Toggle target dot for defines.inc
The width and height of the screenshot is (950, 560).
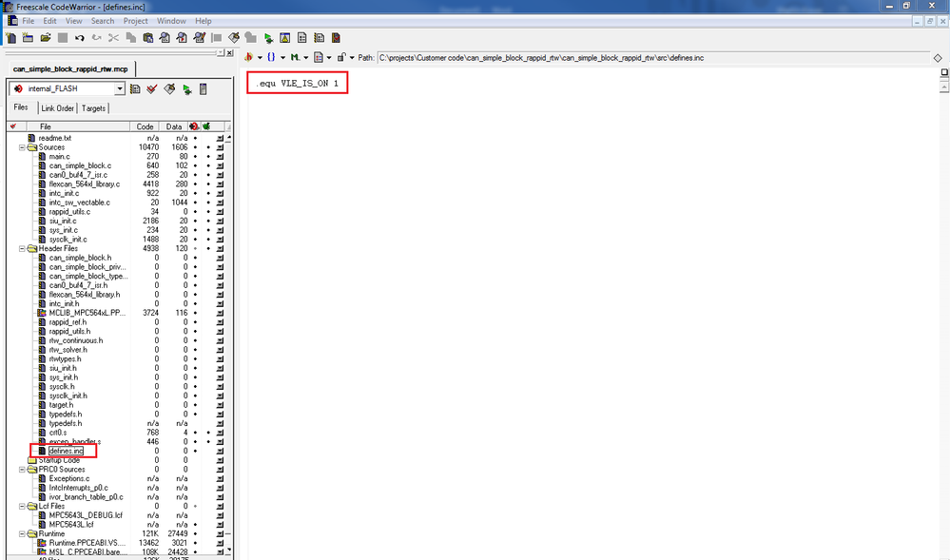pyautogui.click(x=195, y=451)
